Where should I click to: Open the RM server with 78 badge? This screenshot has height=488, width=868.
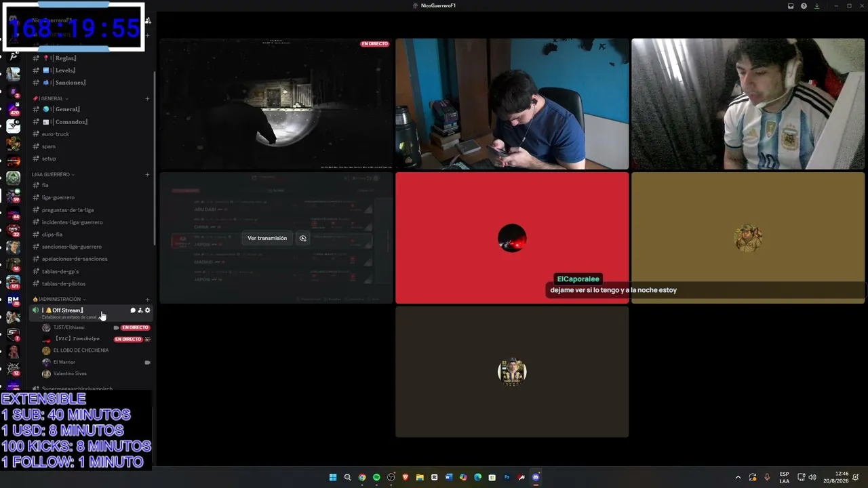point(13,300)
